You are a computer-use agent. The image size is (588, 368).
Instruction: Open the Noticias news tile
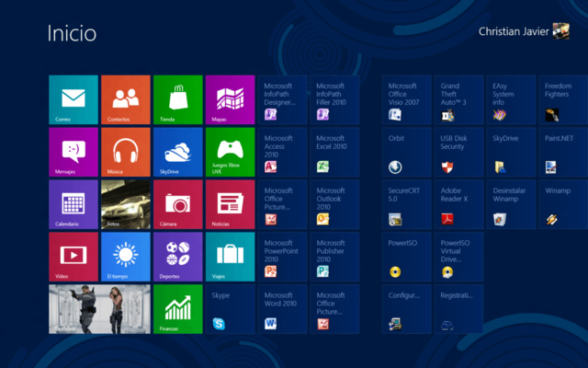click(x=231, y=204)
